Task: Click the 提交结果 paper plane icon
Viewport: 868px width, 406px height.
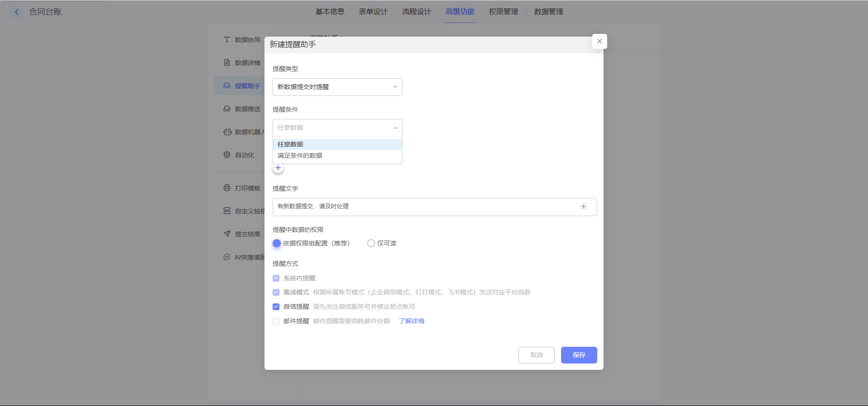Action: [x=227, y=234]
